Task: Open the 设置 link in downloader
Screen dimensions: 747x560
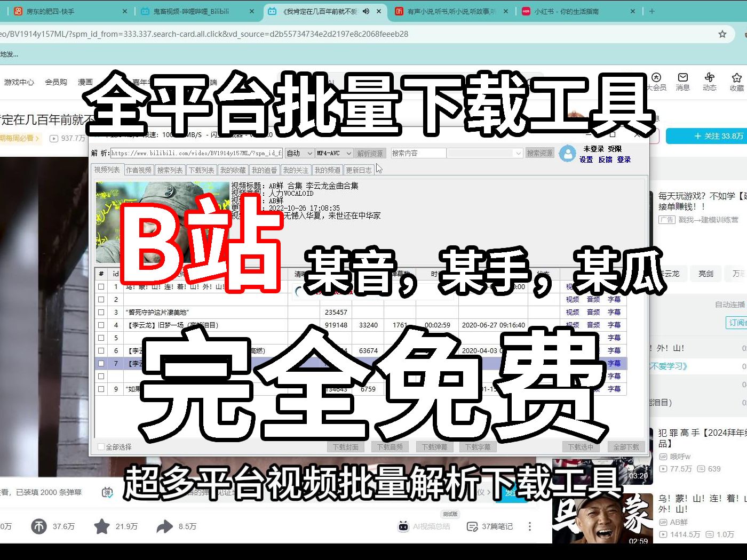Action: click(586, 159)
